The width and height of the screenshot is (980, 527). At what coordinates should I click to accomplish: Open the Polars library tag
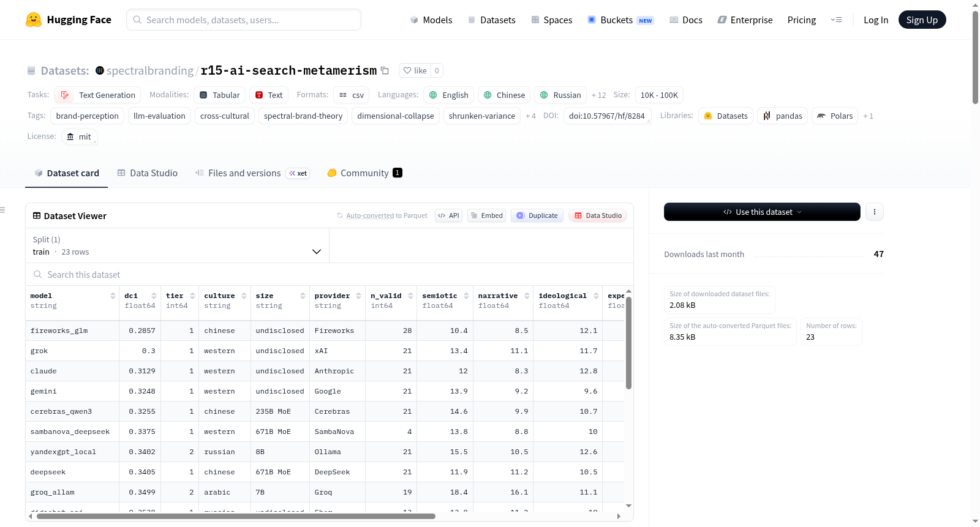coord(834,116)
